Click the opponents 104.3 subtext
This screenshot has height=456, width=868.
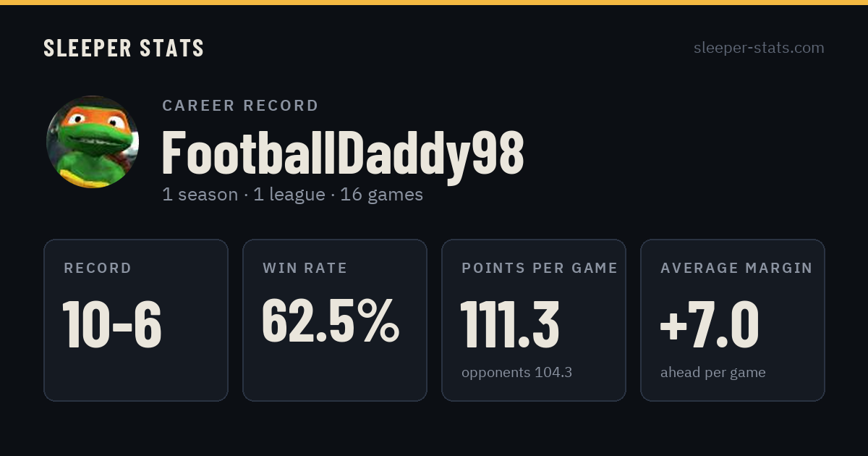tap(516, 373)
